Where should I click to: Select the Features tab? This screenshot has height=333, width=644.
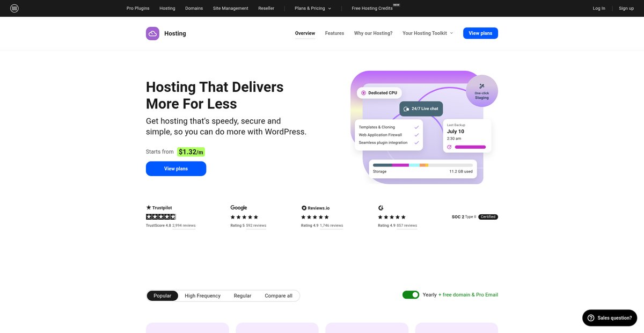click(334, 33)
